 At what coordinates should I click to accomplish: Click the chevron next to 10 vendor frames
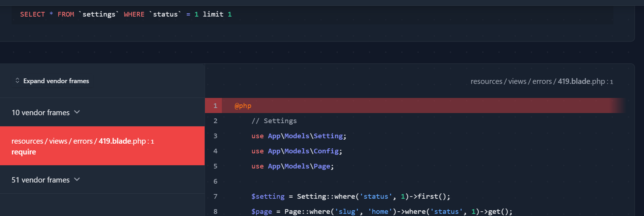point(77,112)
